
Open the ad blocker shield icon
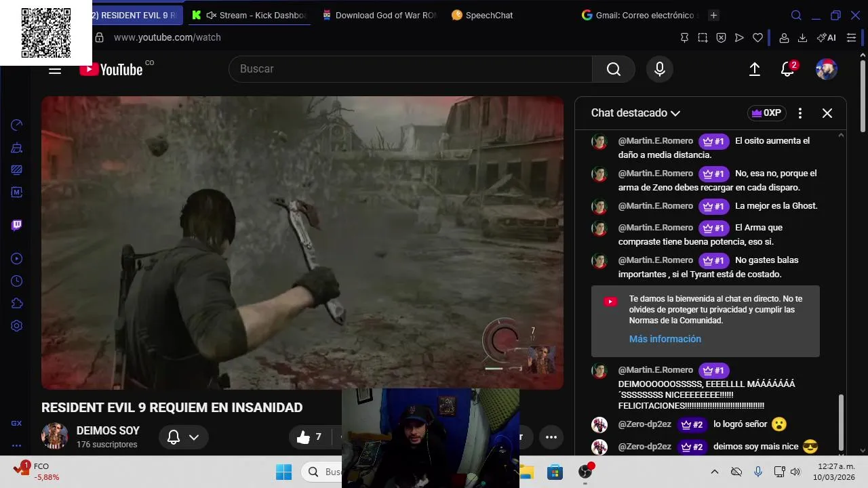721,38
